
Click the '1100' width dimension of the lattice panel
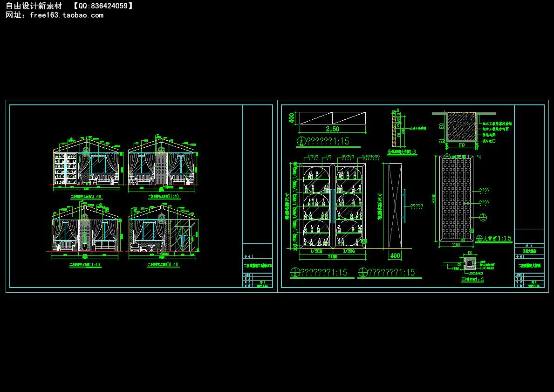456,245
